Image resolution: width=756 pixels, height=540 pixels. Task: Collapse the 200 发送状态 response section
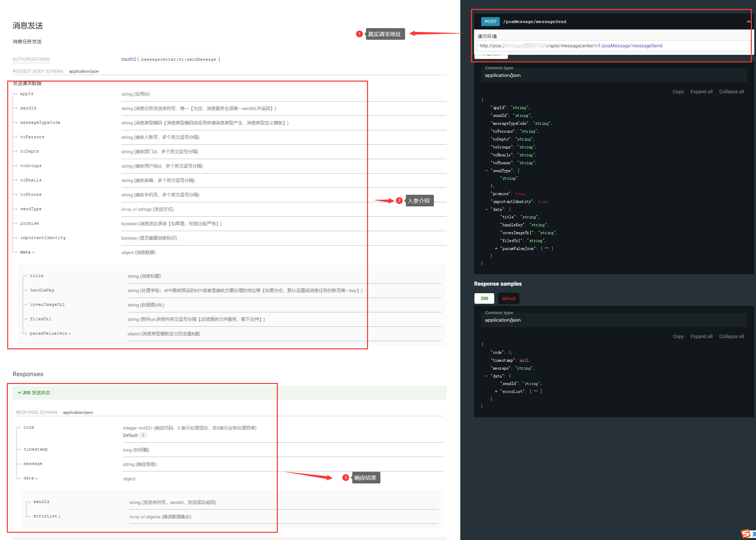34,393
